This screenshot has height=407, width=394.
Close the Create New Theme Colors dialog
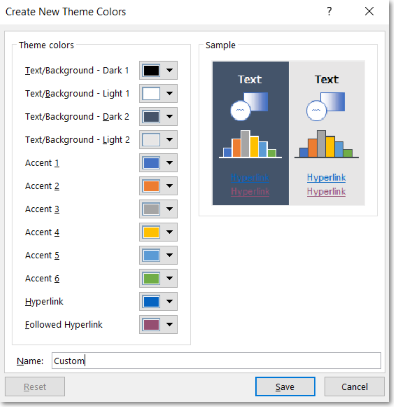click(x=369, y=12)
